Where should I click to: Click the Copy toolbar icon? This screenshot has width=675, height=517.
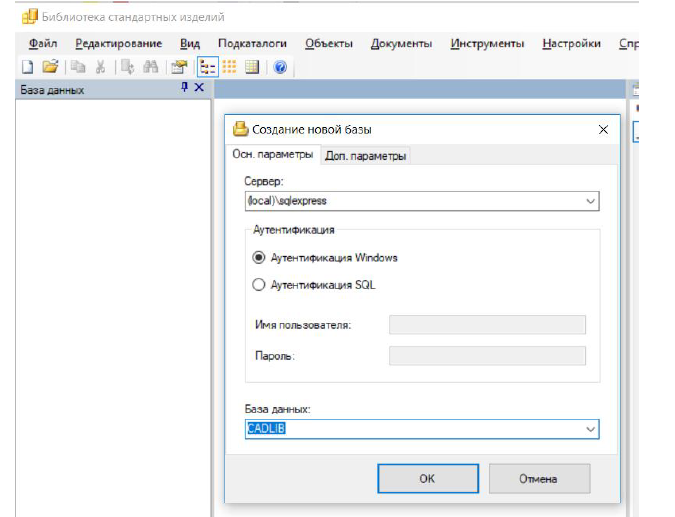[78, 67]
